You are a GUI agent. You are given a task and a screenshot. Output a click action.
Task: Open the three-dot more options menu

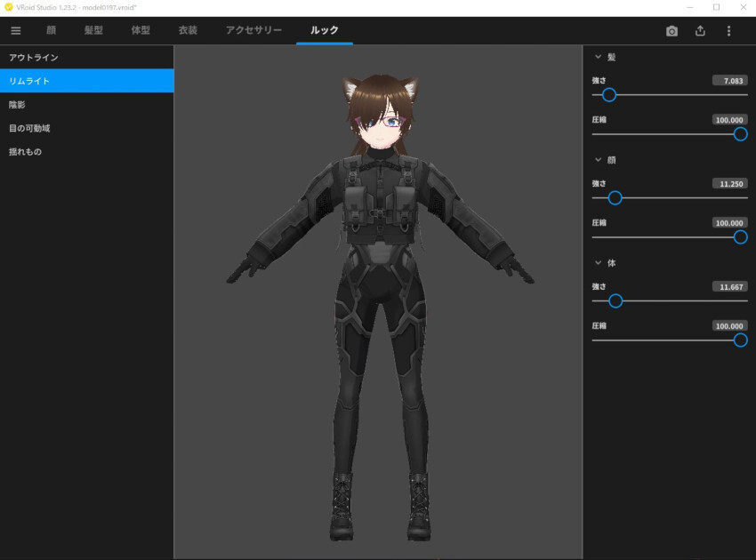pos(728,31)
